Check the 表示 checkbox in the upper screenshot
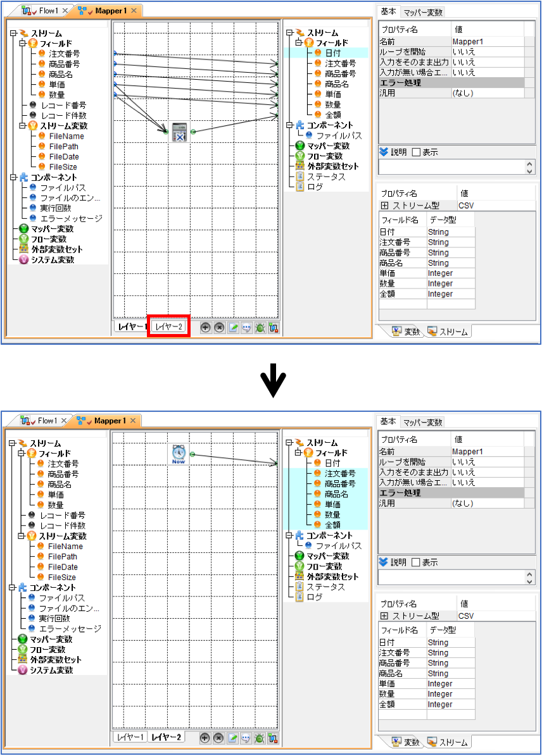The image size is (542, 756). pyautogui.click(x=416, y=152)
